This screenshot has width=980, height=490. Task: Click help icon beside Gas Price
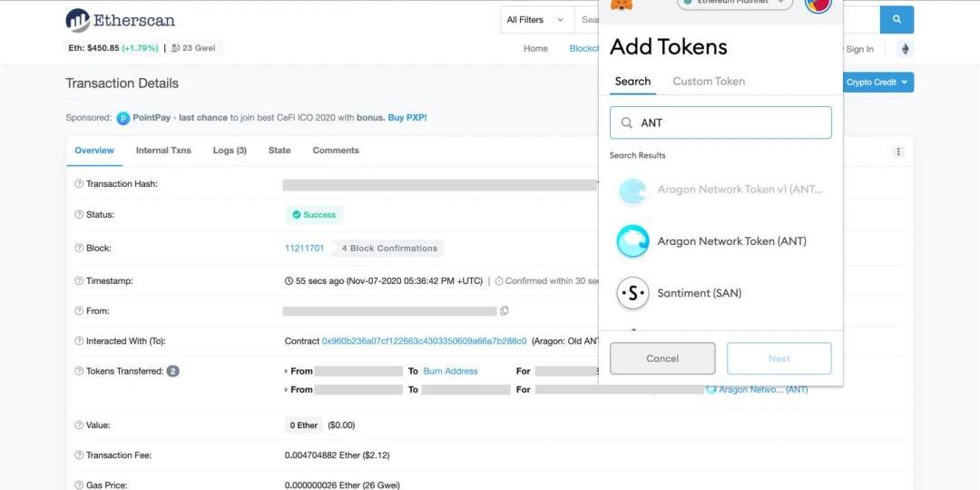click(x=79, y=485)
